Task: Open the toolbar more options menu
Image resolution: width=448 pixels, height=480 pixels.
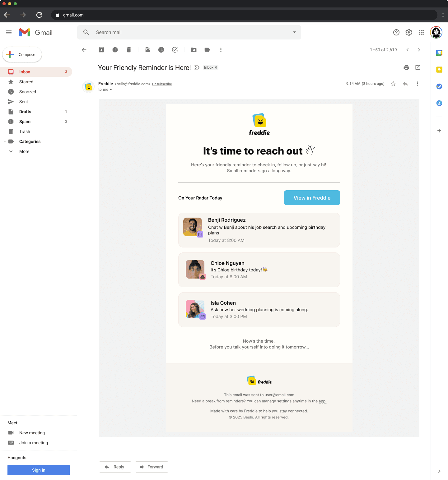Action: click(221, 50)
